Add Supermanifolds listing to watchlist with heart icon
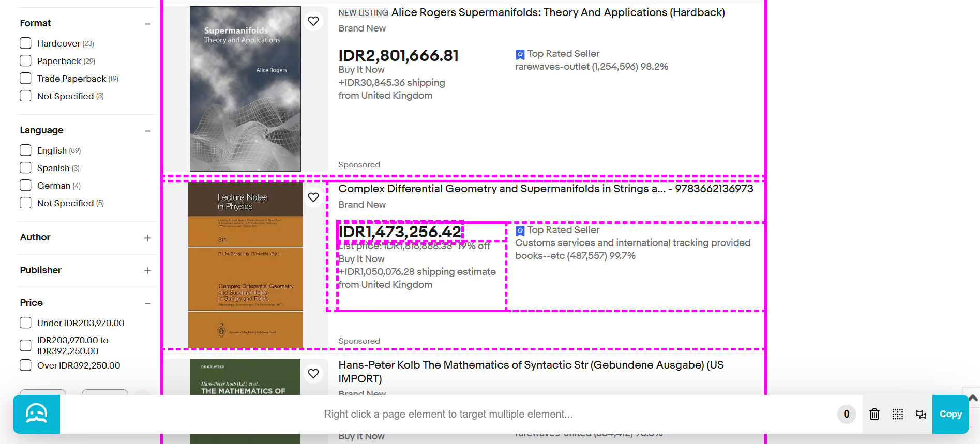This screenshot has width=980, height=444. pyautogui.click(x=313, y=21)
